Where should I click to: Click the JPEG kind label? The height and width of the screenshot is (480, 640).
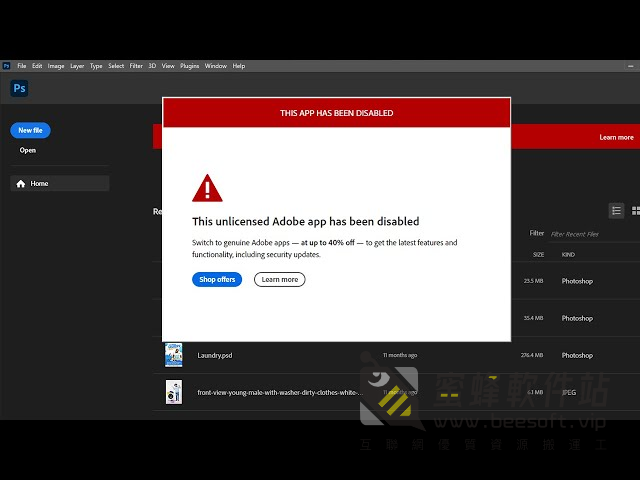[x=569, y=393]
